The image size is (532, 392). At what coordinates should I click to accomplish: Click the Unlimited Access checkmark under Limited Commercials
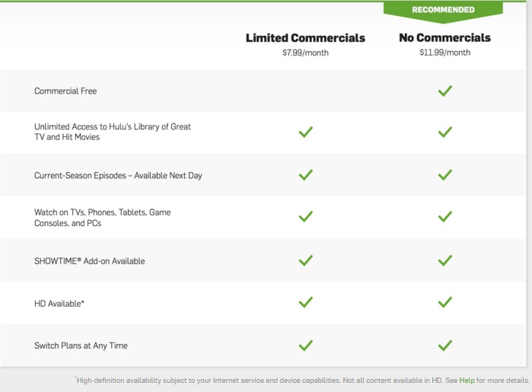(306, 132)
